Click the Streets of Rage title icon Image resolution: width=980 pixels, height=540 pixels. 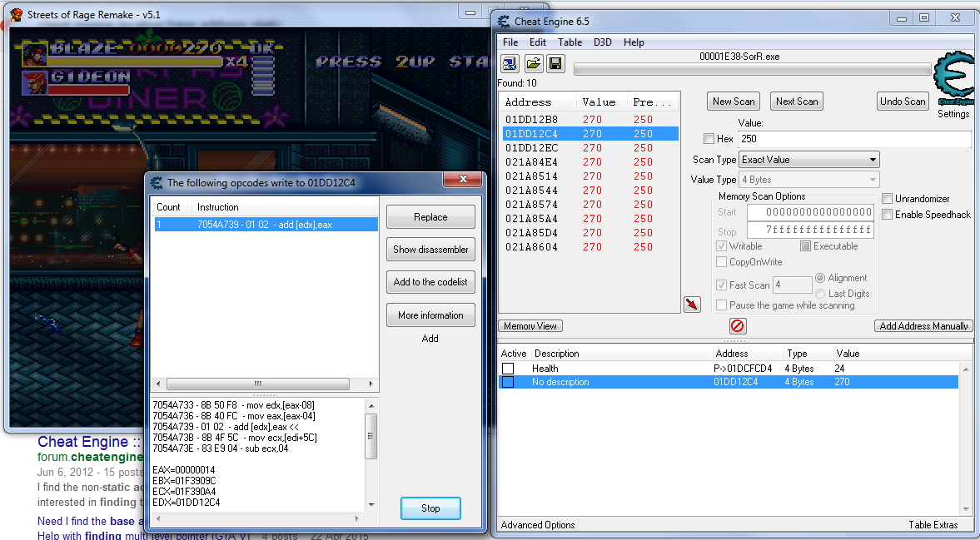[x=16, y=15]
